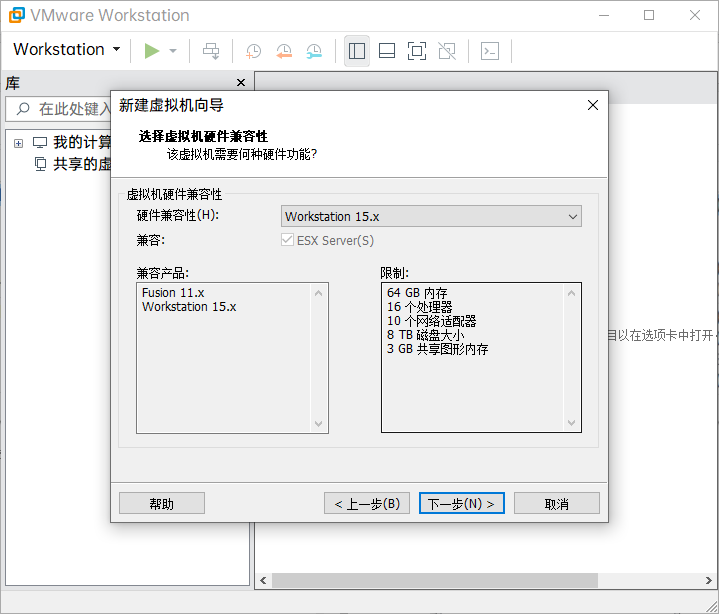Toggle the ESX Server(S) checkbox

coord(287,240)
